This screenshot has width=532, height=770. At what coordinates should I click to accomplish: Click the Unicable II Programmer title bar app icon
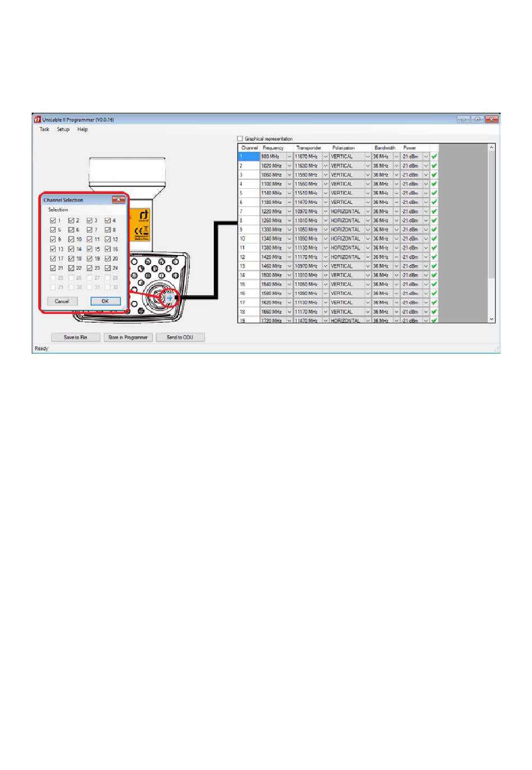[38, 119]
